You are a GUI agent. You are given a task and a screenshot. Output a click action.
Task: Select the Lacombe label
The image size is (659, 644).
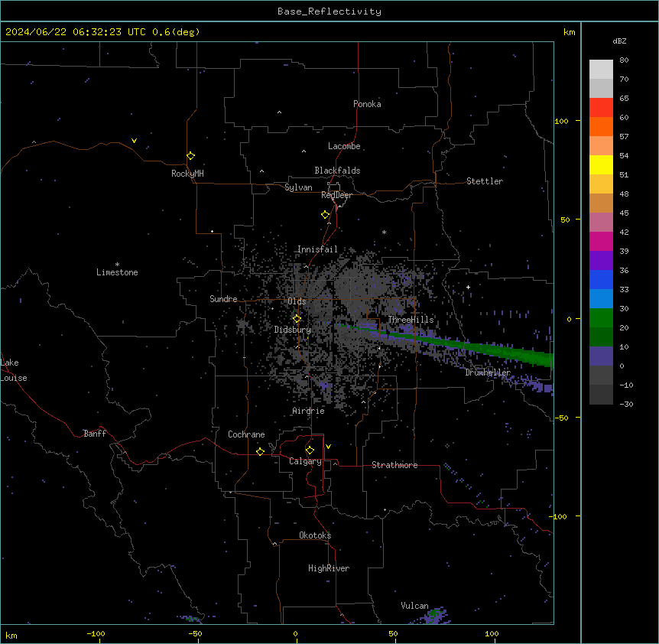pyautogui.click(x=344, y=146)
